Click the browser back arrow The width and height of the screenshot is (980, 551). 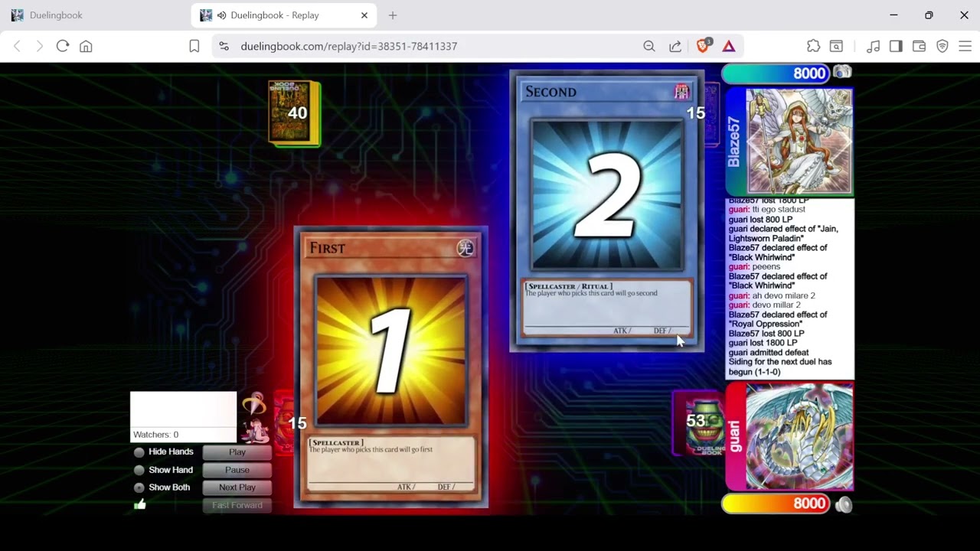tap(17, 46)
